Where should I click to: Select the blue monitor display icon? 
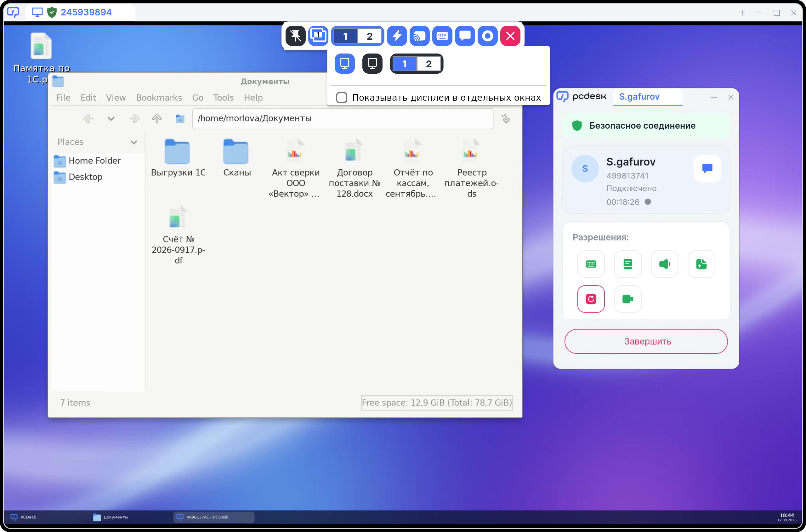click(344, 64)
